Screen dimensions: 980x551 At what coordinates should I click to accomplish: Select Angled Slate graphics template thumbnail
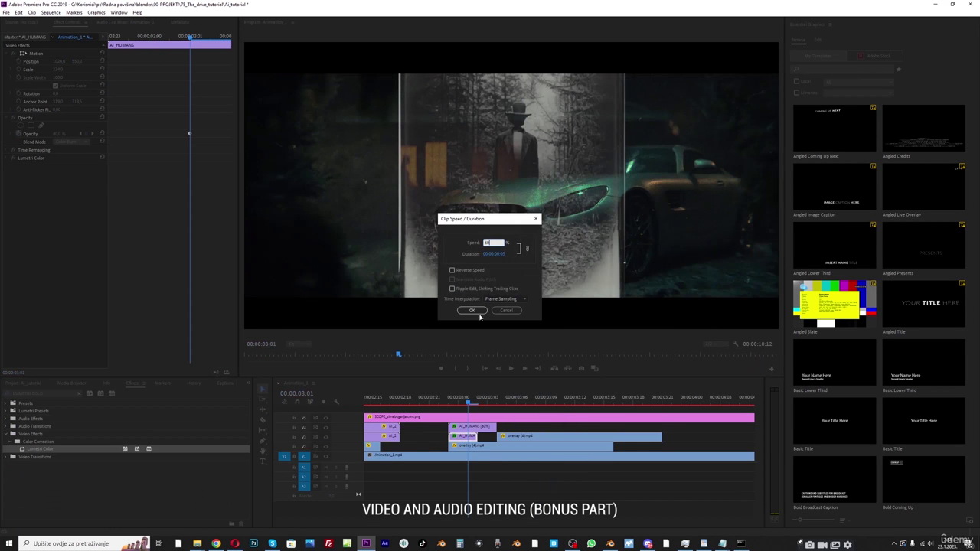click(835, 303)
